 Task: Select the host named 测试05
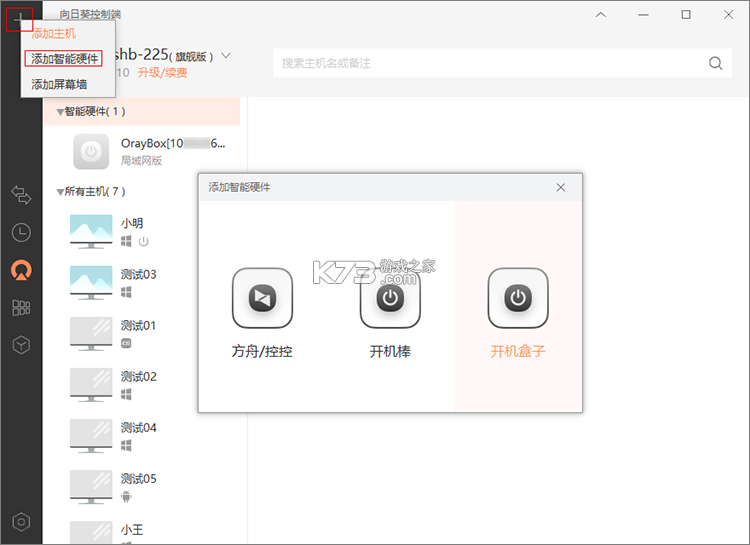[139, 479]
